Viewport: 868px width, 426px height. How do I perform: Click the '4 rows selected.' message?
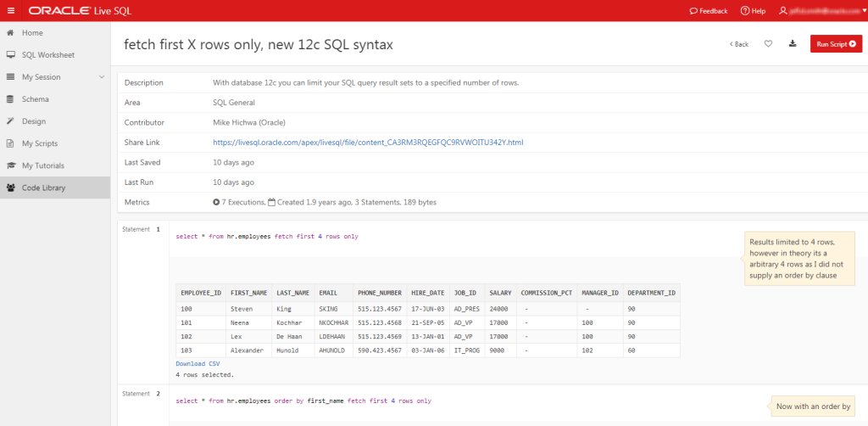pos(205,375)
